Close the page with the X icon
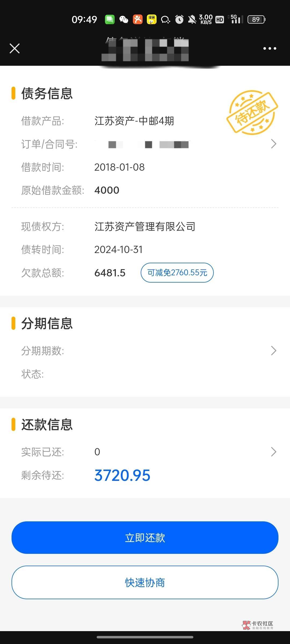Screen dimensions: 290x644 click(x=15, y=49)
